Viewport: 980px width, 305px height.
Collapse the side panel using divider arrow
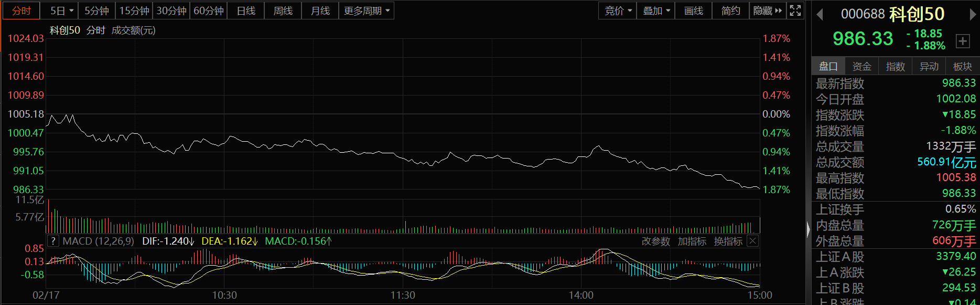click(808, 229)
